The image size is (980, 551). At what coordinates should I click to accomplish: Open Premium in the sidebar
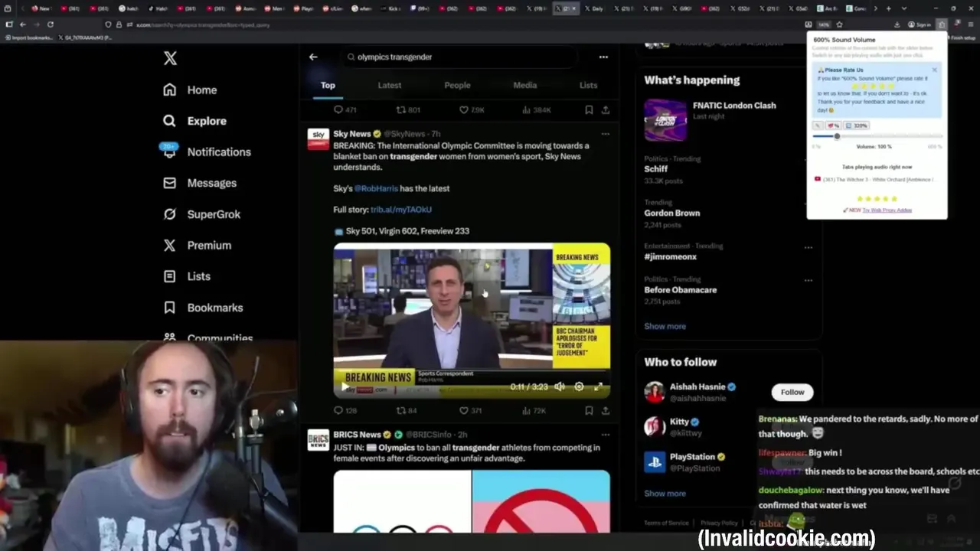click(198, 245)
